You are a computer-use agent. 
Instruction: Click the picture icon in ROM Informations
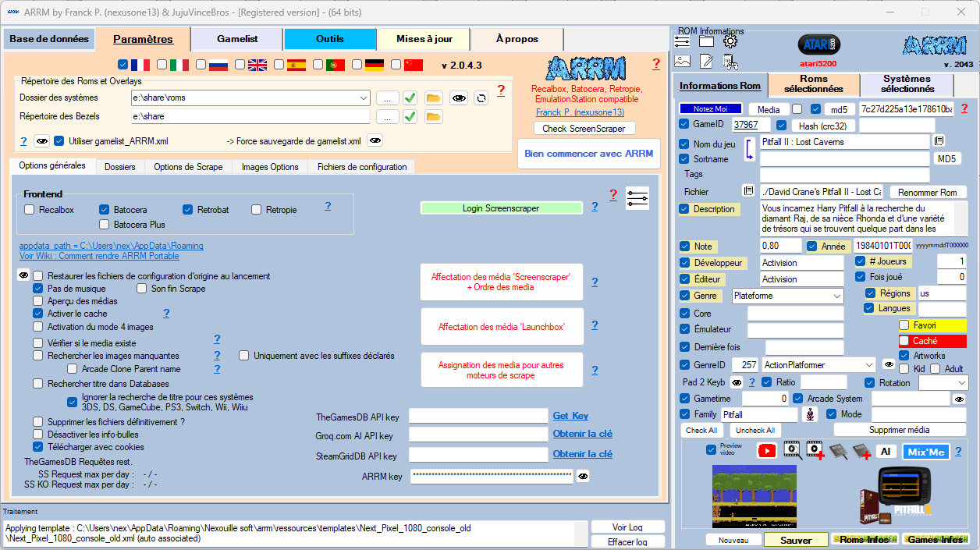tap(683, 61)
